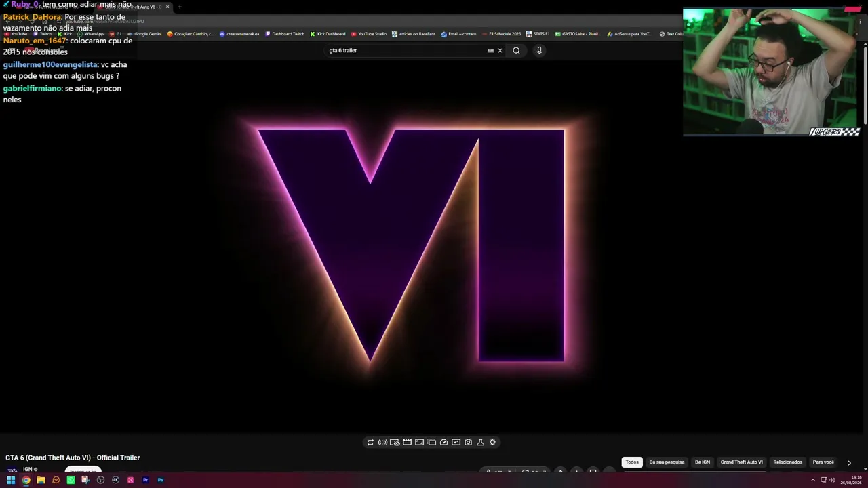Open the IGN channel name link
This screenshot has width=868, height=488.
pos(28,469)
